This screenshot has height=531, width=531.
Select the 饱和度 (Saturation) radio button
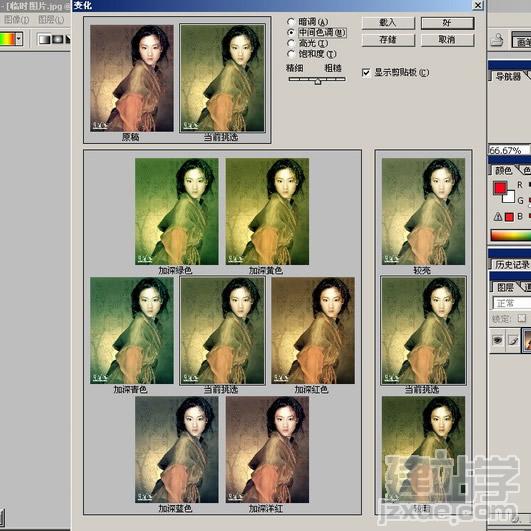tap(291, 54)
